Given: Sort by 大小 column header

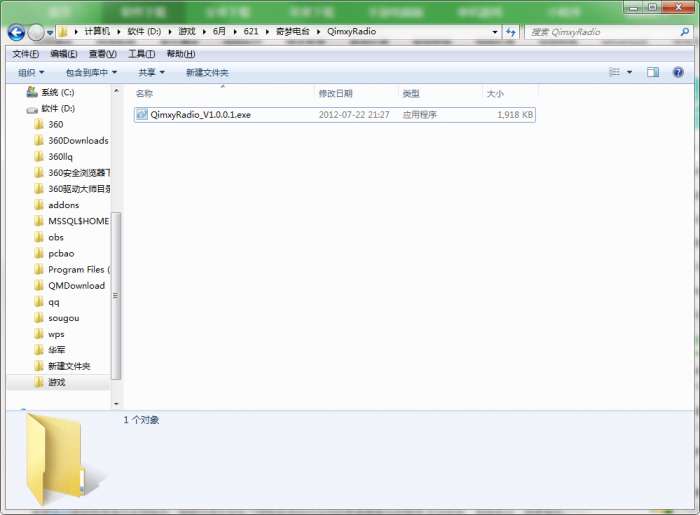Looking at the screenshot, I should point(495,93).
